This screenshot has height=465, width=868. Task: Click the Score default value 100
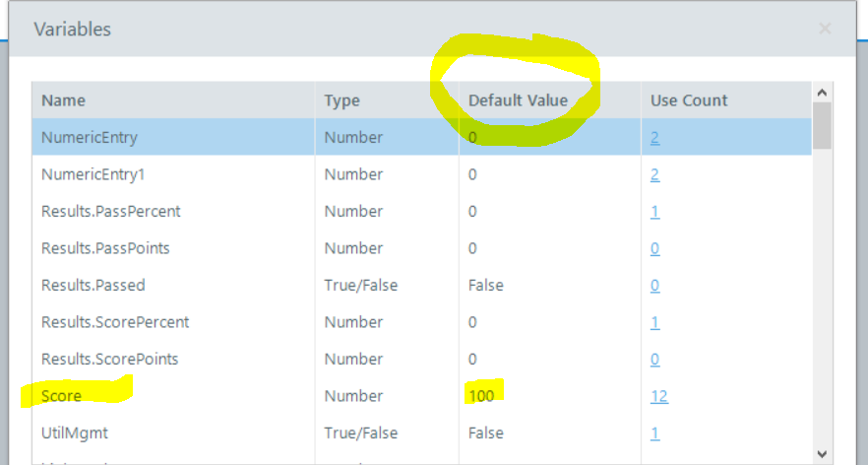coord(481,396)
